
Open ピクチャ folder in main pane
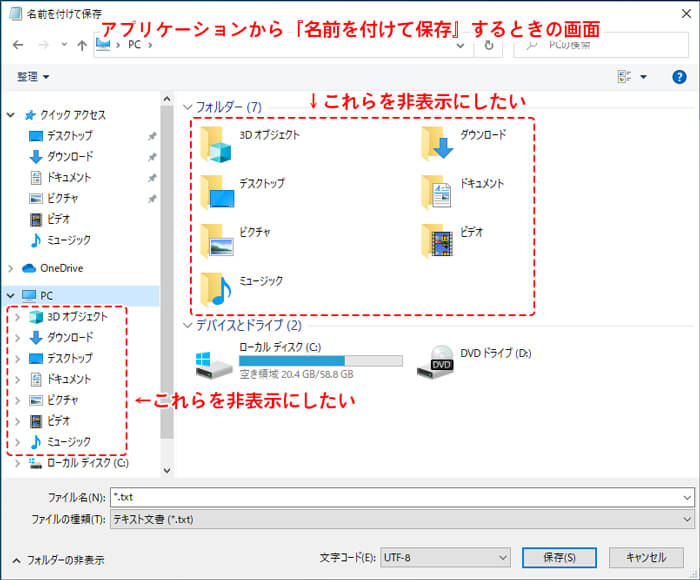pos(235,241)
